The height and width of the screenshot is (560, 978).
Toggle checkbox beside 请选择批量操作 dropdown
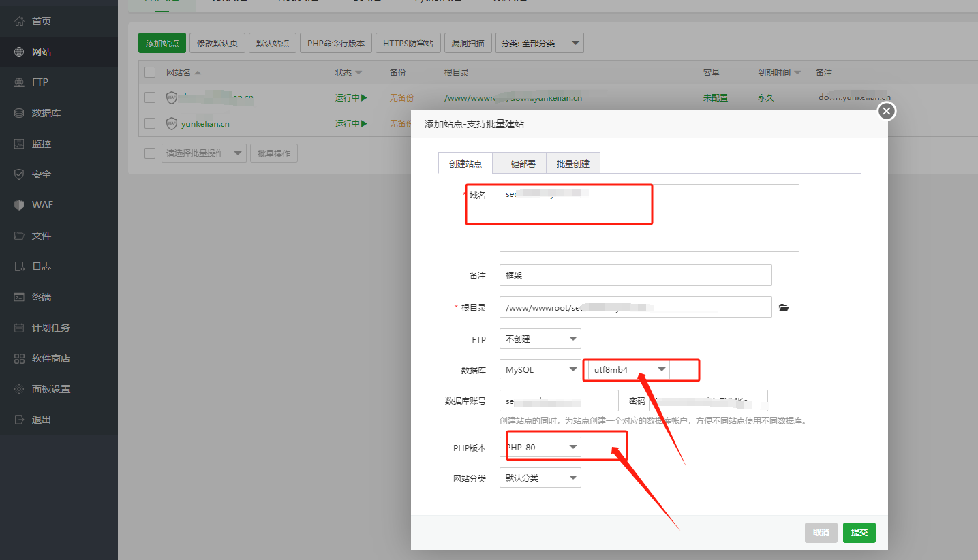pyautogui.click(x=150, y=153)
